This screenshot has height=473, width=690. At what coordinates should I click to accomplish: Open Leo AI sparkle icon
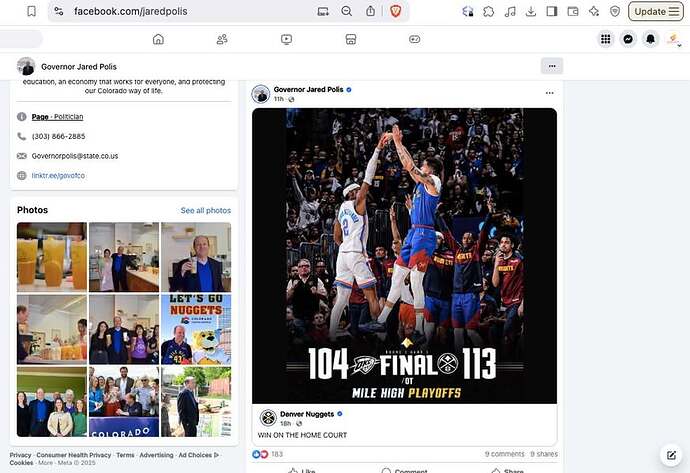[594, 11]
